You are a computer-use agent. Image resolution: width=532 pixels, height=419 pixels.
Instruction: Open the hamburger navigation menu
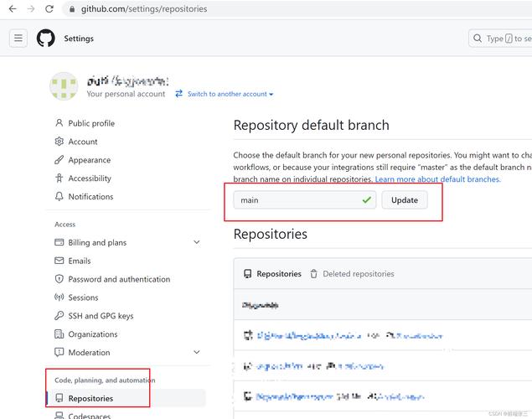point(18,39)
